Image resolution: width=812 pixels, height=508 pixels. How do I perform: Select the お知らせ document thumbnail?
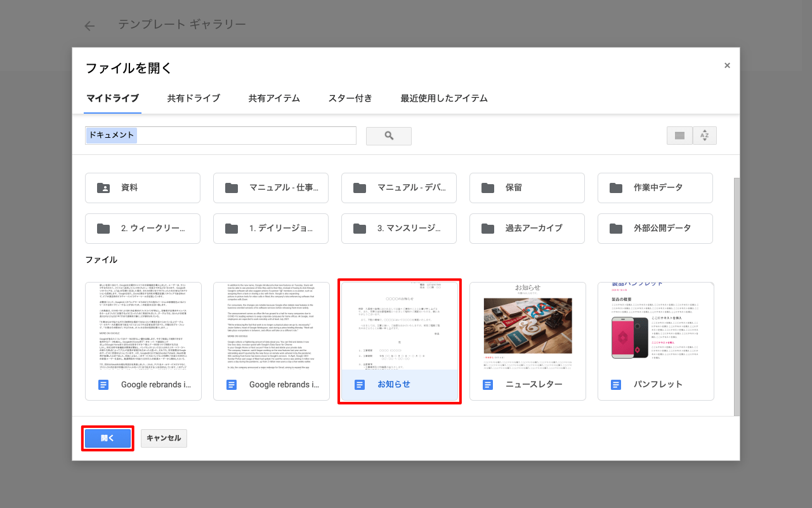pos(400,326)
